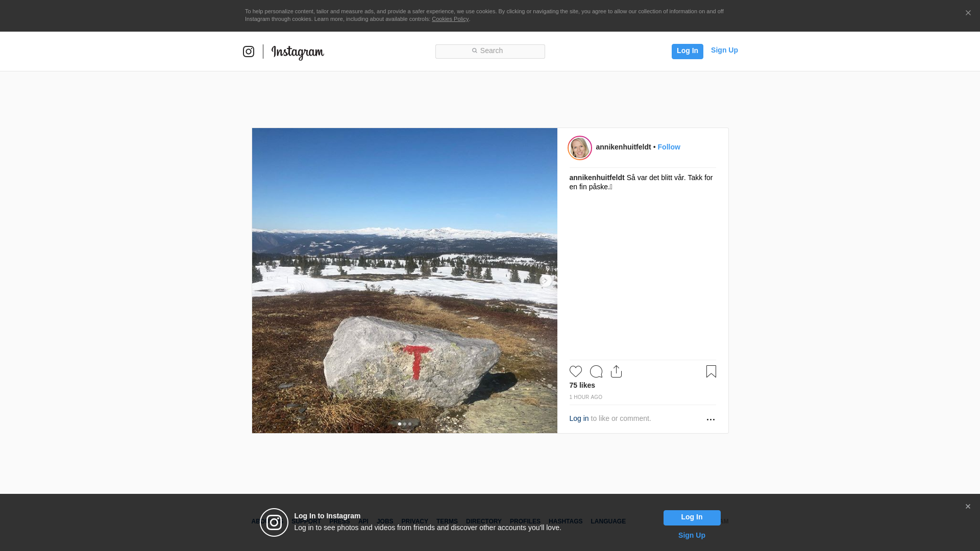Click into the Search field
The height and width of the screenshot is (551, 980).
pos(490,51)
